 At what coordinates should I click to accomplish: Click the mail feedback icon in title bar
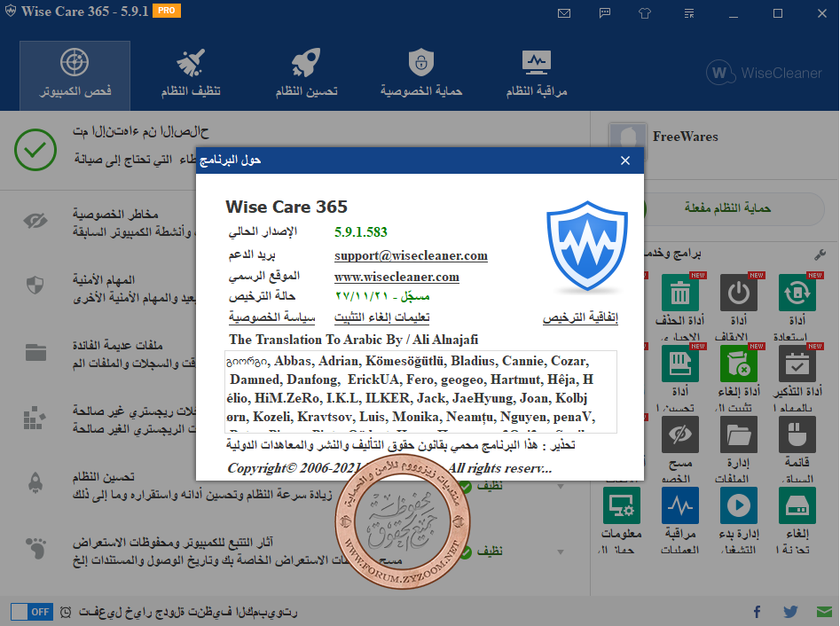pyautogui.click(x=564, y=13)
